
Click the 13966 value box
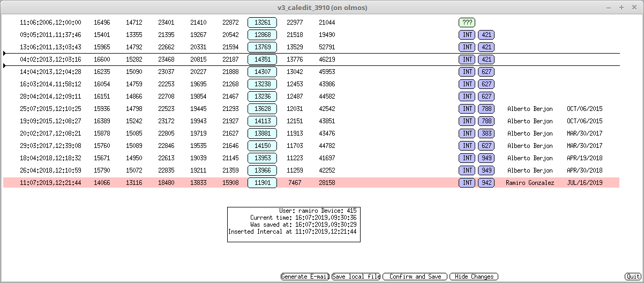(263, 170)
